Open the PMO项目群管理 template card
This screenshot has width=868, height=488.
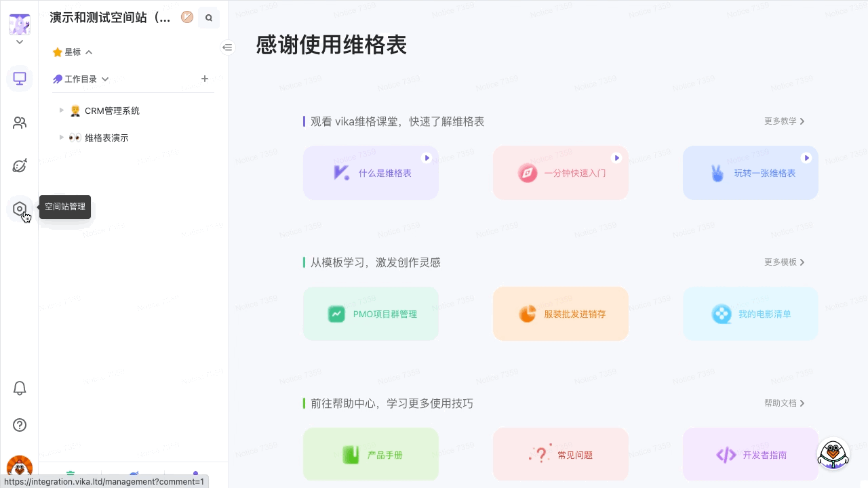(371, 314)
